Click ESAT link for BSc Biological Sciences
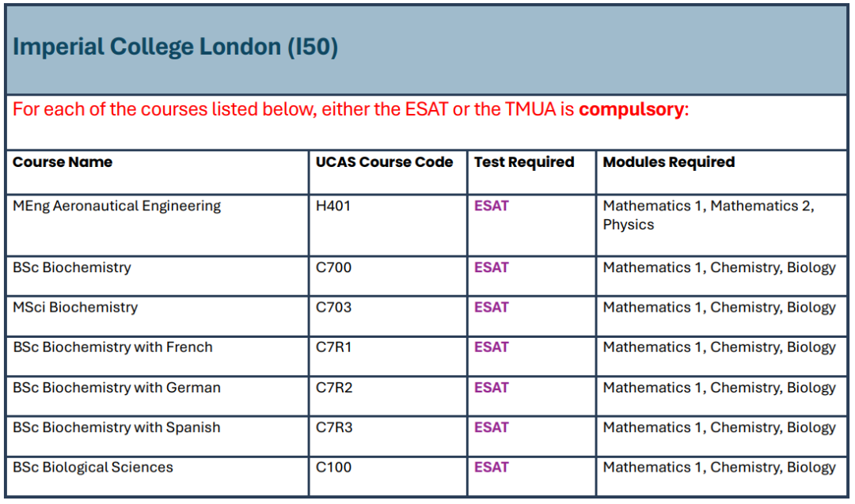The image size is (855, 504). (x=491, y=467)
